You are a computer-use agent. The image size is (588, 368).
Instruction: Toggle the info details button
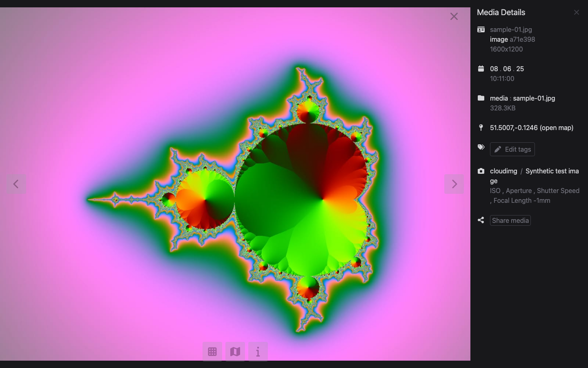258,352
